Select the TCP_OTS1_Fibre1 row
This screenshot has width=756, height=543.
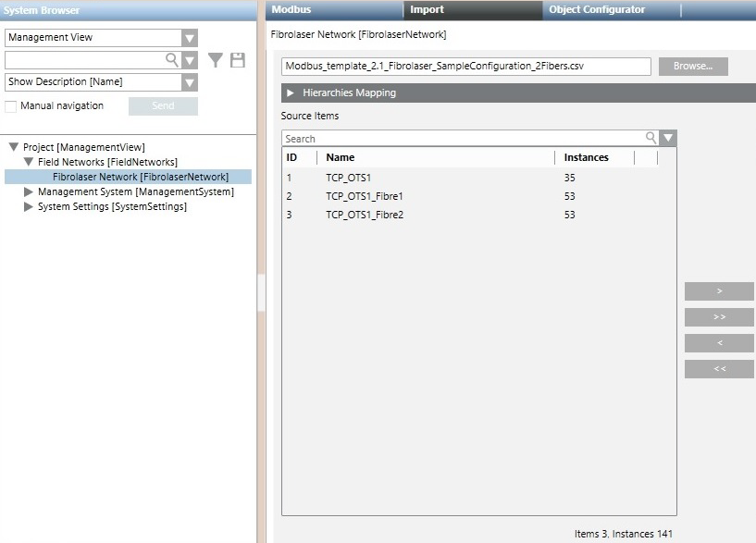(365, 196)
